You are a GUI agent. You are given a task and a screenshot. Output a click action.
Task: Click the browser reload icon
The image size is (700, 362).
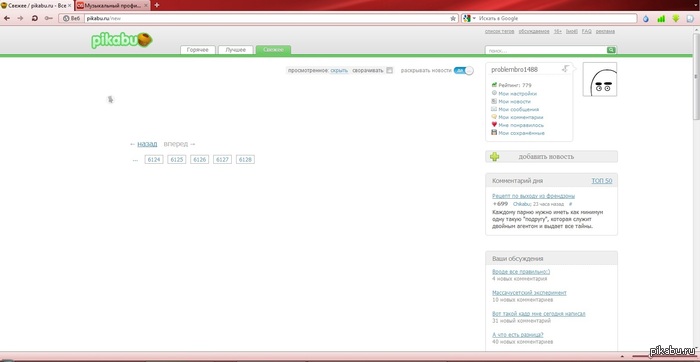click(x=34, y=18)
